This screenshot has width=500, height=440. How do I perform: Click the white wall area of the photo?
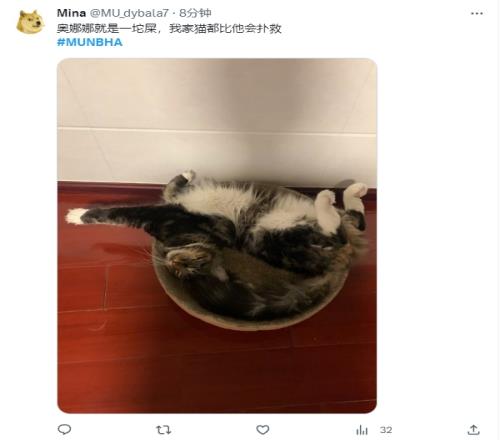pyautogui.click(x=217, y=117)
